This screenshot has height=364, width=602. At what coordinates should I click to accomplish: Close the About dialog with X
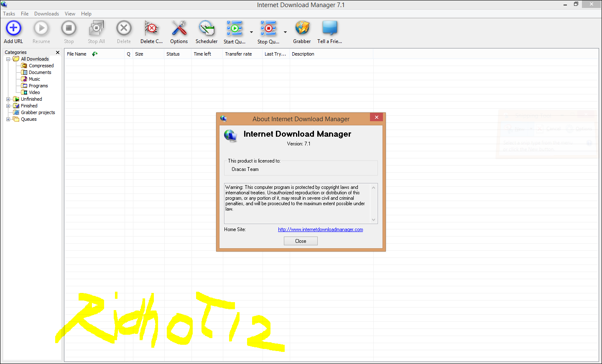pos(376,117)
